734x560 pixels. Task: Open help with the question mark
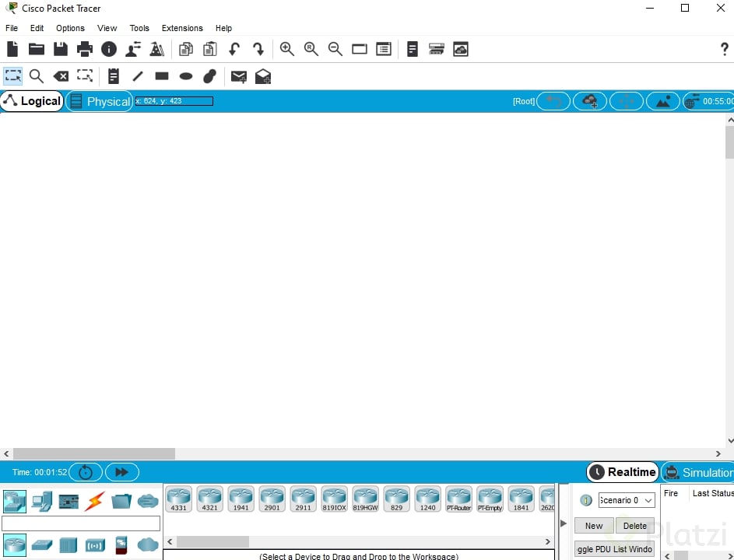(724, 49)
